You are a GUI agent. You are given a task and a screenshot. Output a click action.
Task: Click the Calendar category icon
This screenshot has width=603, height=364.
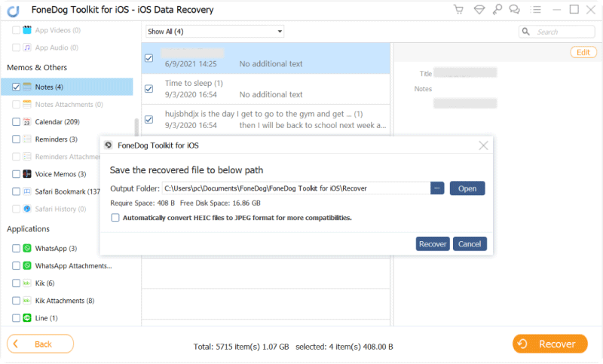(x=27, y=122)
